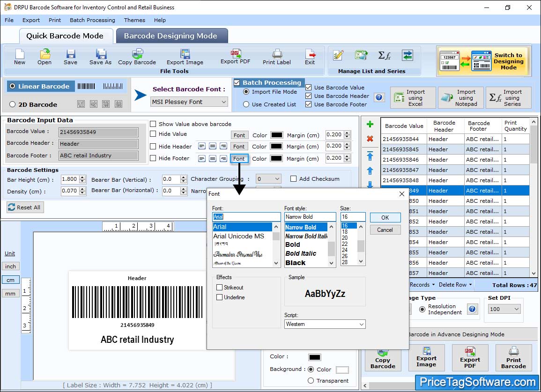Enable Add Checksum checkbox

point(293,179)
